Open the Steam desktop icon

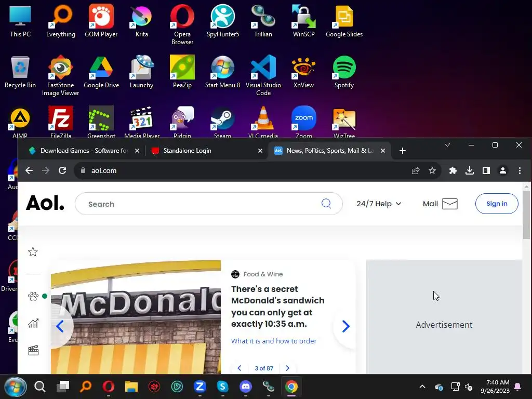[222, 122]
